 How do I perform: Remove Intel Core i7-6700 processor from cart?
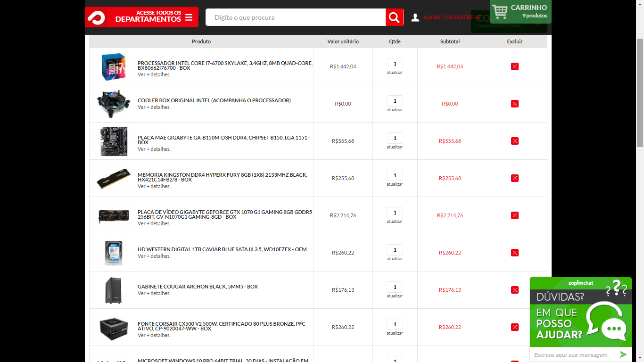point(515,66)
